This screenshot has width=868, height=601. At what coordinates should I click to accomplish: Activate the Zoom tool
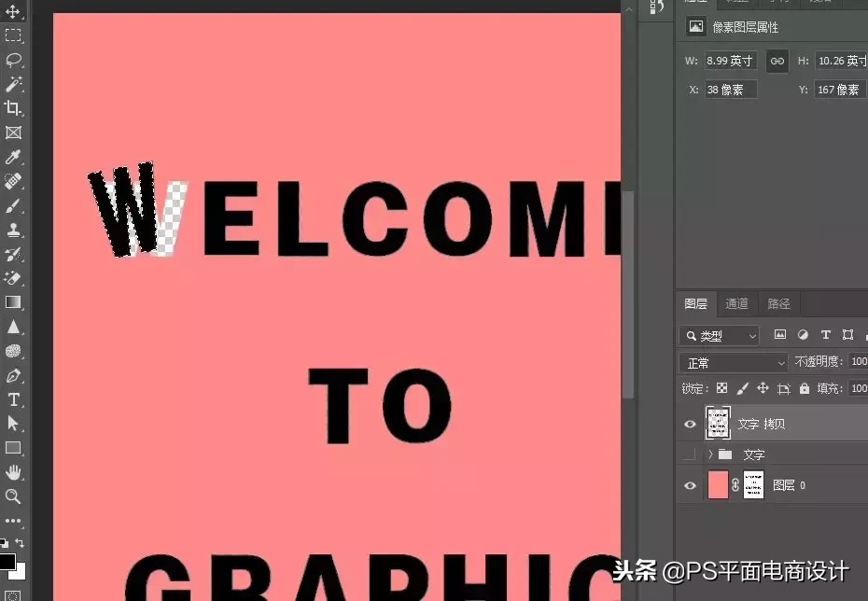[x=13, y=496]
